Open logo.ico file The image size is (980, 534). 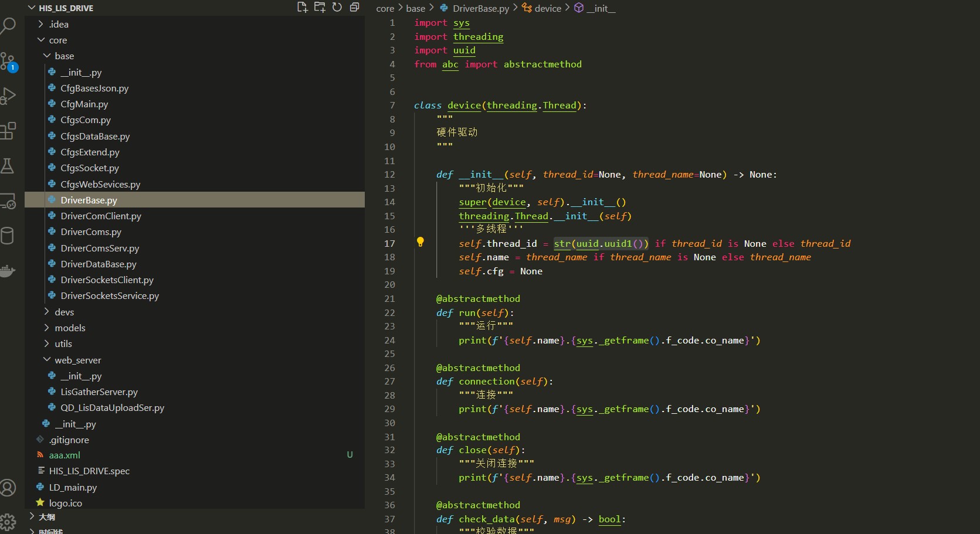point(65,503)
